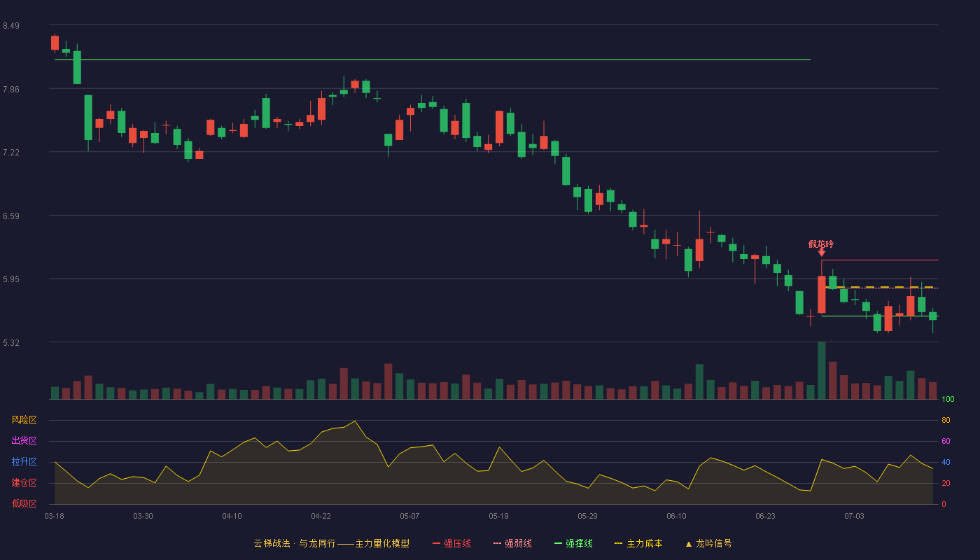This screenshot has height=560, width=980.
Task: Click the 7.86 price axis label
Action: click(x=10, y=90)
